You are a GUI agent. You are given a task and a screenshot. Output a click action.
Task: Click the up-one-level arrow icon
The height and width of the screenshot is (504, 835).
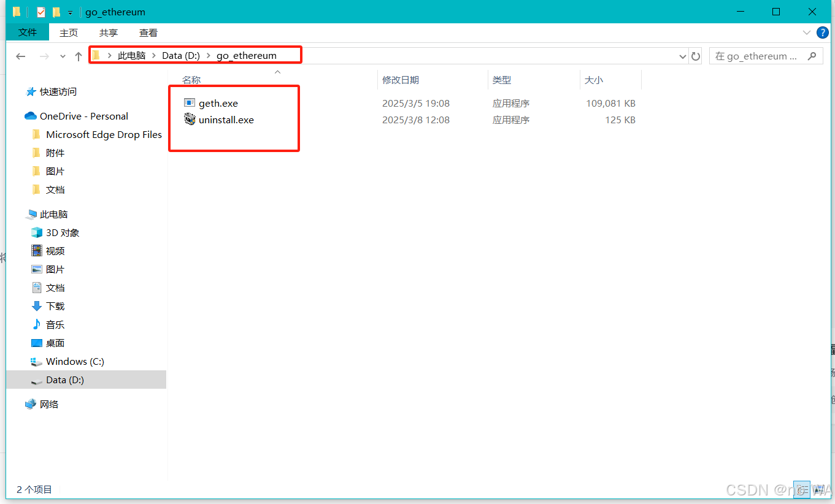78,56
